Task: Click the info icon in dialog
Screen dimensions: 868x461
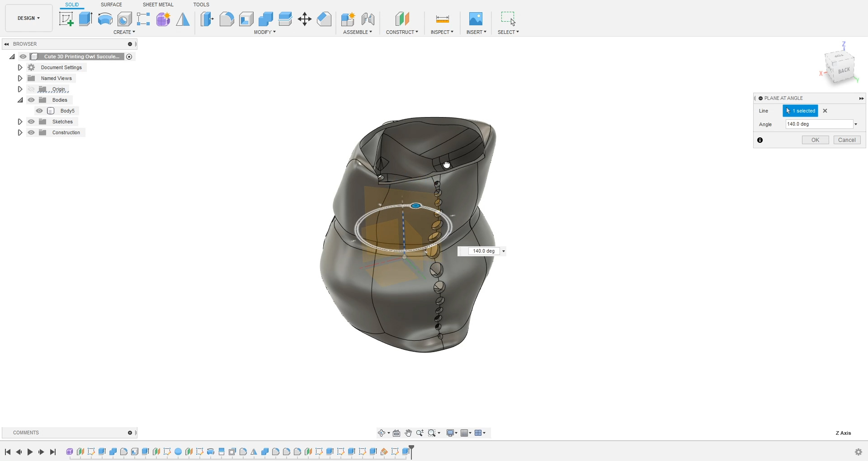Action: click(760, 140)
